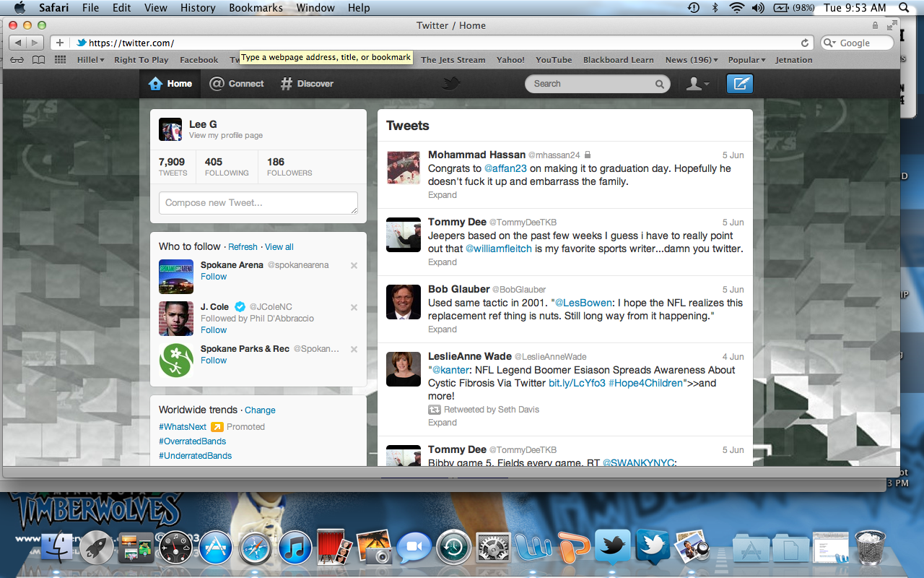Open Top Sites grid icon

(x=61, y=60)
